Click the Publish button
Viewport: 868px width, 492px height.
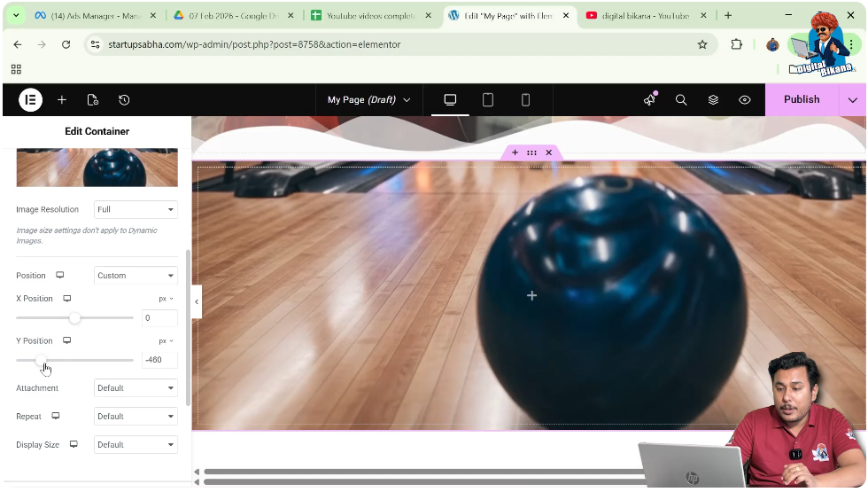[801, 100]
